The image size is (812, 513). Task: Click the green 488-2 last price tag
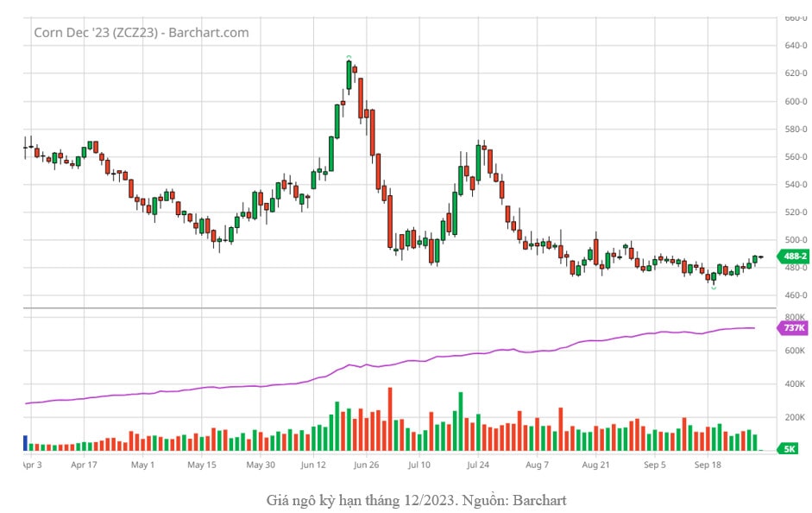(x=794, y=256)
